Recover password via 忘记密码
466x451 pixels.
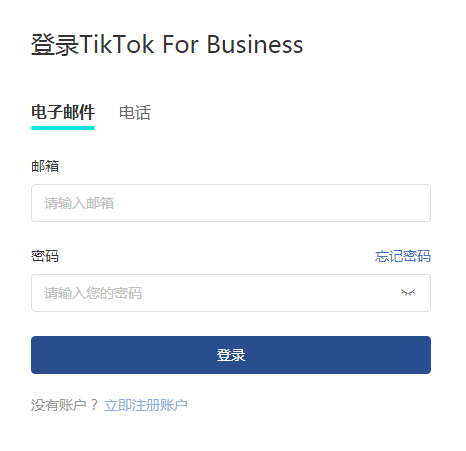coord(403,256)
